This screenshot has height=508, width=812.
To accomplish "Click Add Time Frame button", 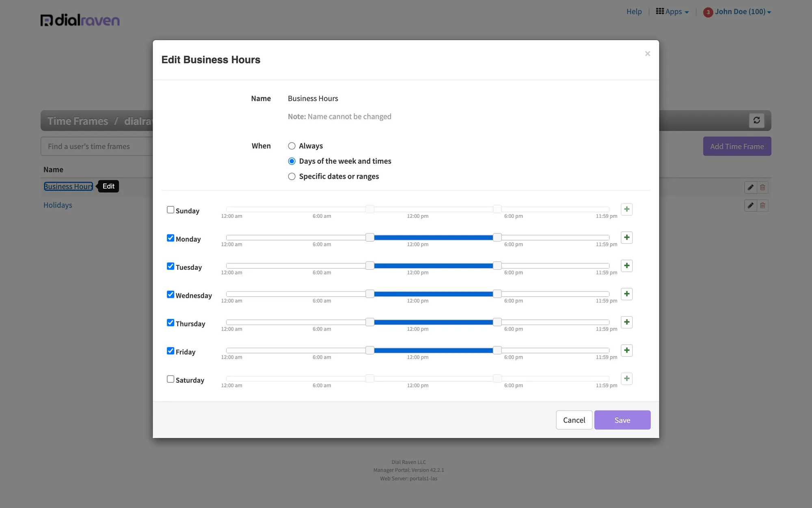I will 737,146.
